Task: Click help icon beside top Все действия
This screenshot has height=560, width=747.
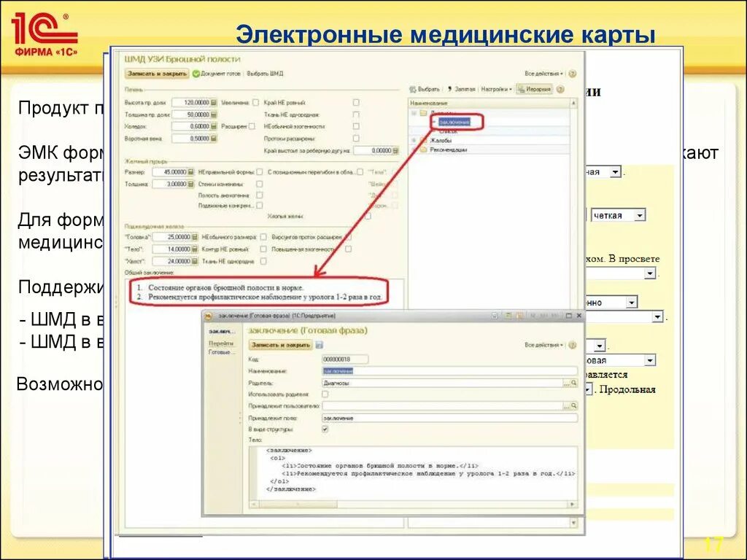Action: pyautogui.click(x=573, y=74)
